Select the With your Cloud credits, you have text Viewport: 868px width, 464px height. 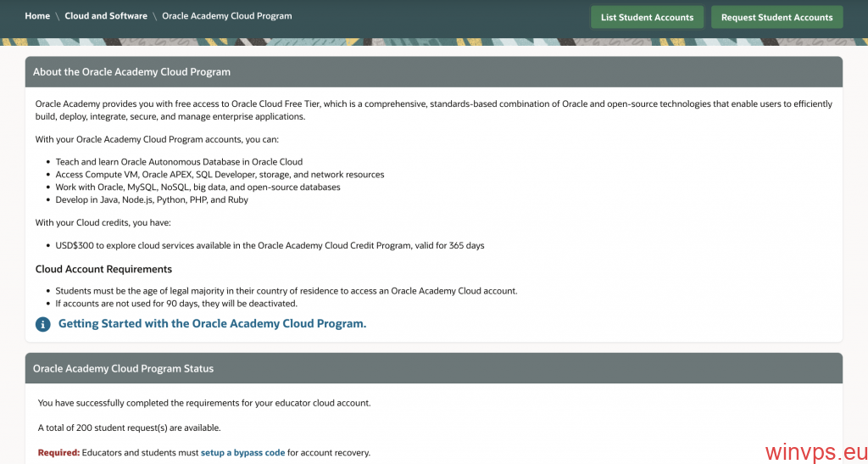[103, 222]
